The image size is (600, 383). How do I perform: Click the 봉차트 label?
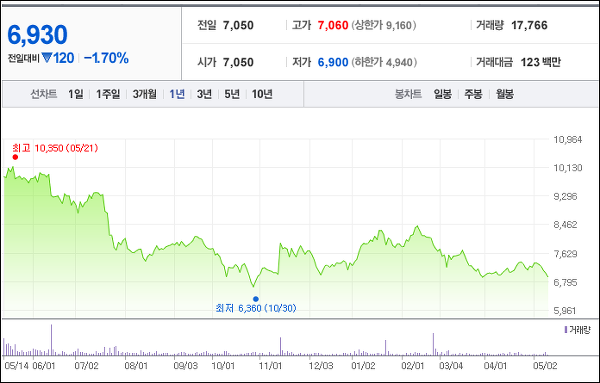click(x=408, y=94)
